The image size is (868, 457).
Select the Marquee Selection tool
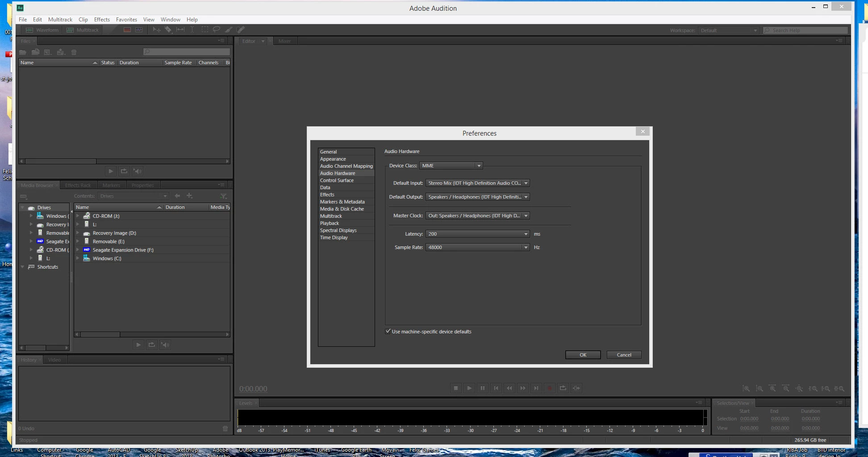(204, 30)
